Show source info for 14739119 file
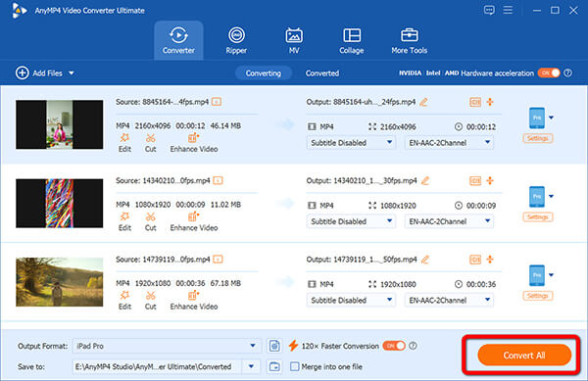This screenshot has height=381, width=588. pos(218,260)
